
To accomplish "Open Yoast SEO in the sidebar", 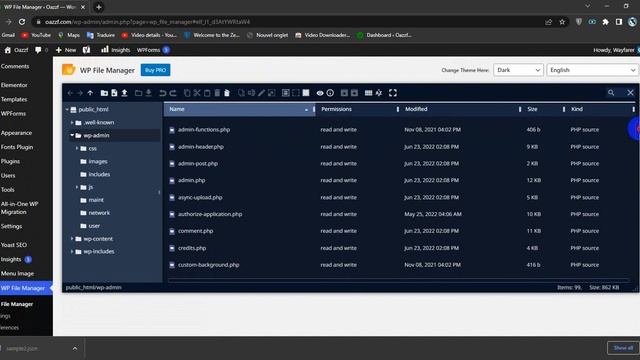I will pyautogui.click(x=14, y=245).
